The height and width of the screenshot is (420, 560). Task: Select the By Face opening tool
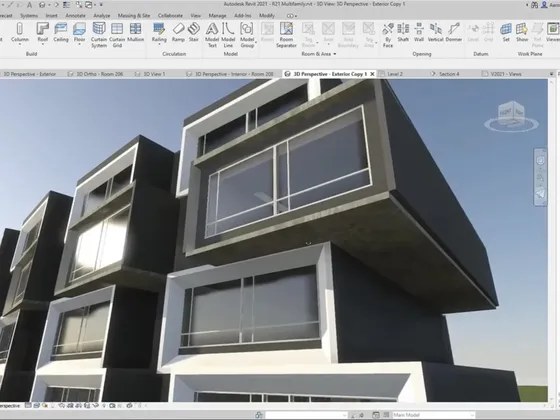click(388, 35)
